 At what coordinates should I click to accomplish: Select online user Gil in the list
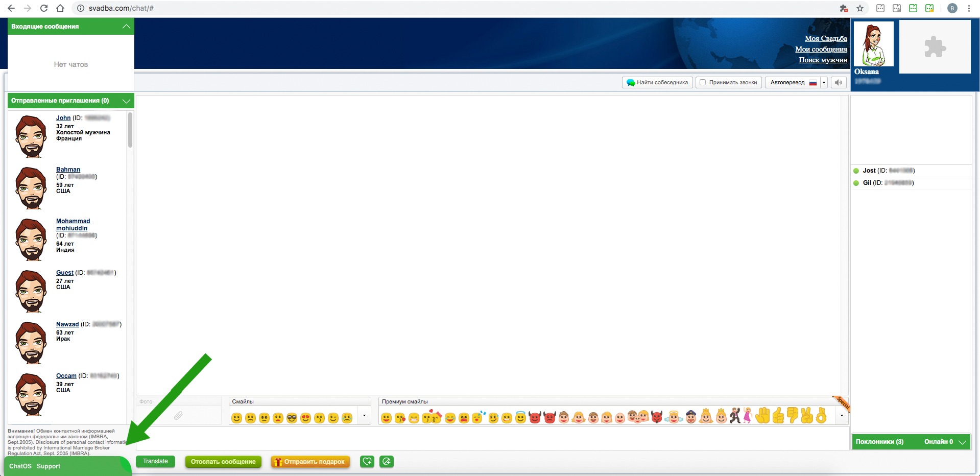click(x=912, y=183)
